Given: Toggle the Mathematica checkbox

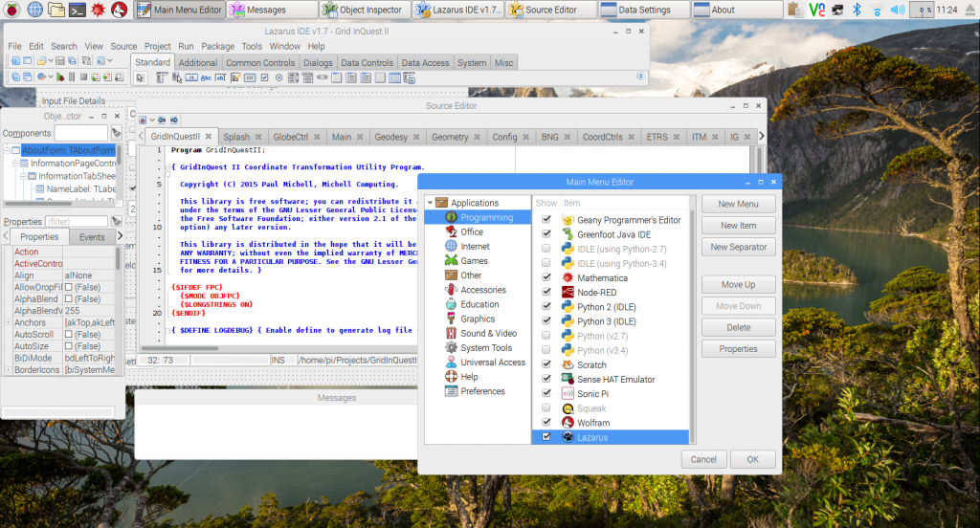Looking at the screenshot, I should pos(546,276).
